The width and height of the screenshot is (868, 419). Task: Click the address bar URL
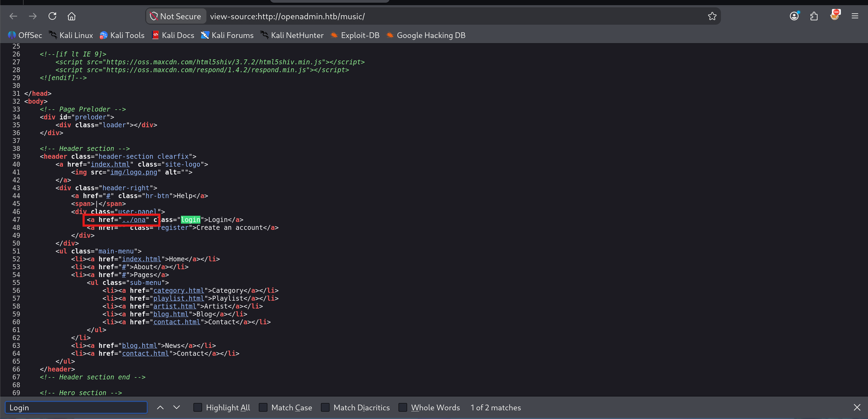(287, 16)
